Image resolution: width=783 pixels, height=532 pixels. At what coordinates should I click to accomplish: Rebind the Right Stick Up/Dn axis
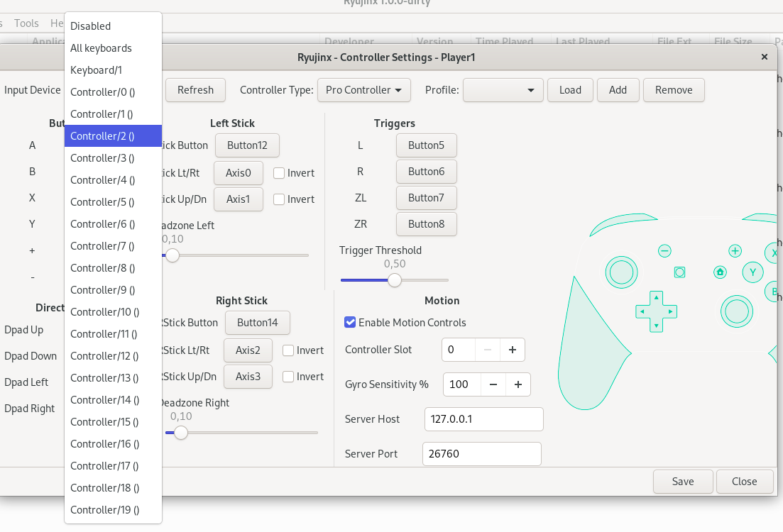(x=248, y=376)
